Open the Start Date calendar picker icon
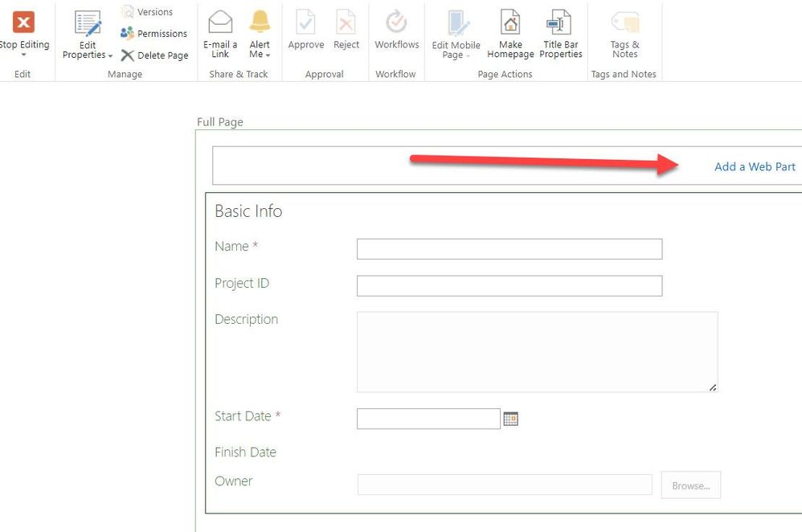Viewport: 802px width, 532px height. pyautogui.click(x=510, y=419)
